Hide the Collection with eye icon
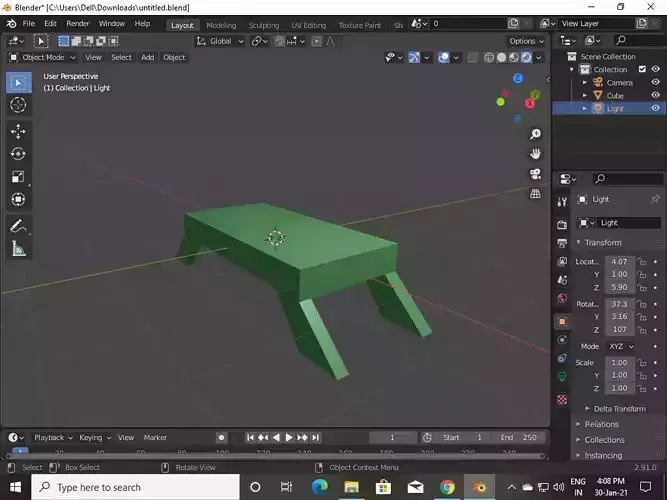The height and width of the screenshot is (500, 667). pos(656,69)
